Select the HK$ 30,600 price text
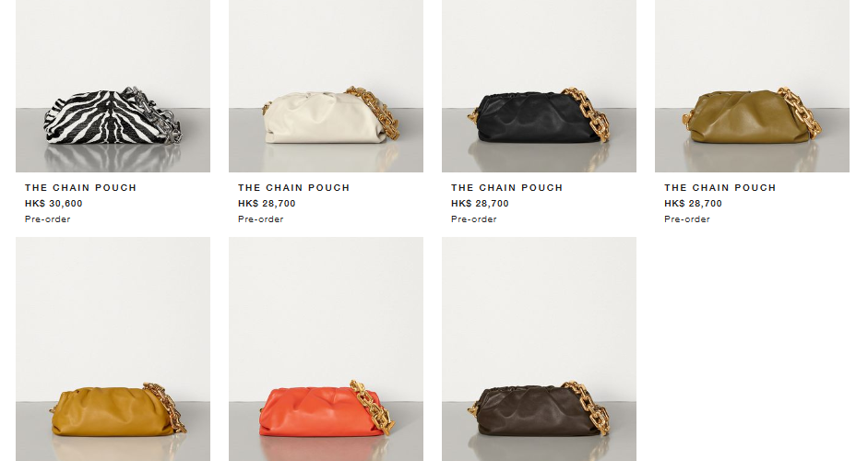 (54, 204)
